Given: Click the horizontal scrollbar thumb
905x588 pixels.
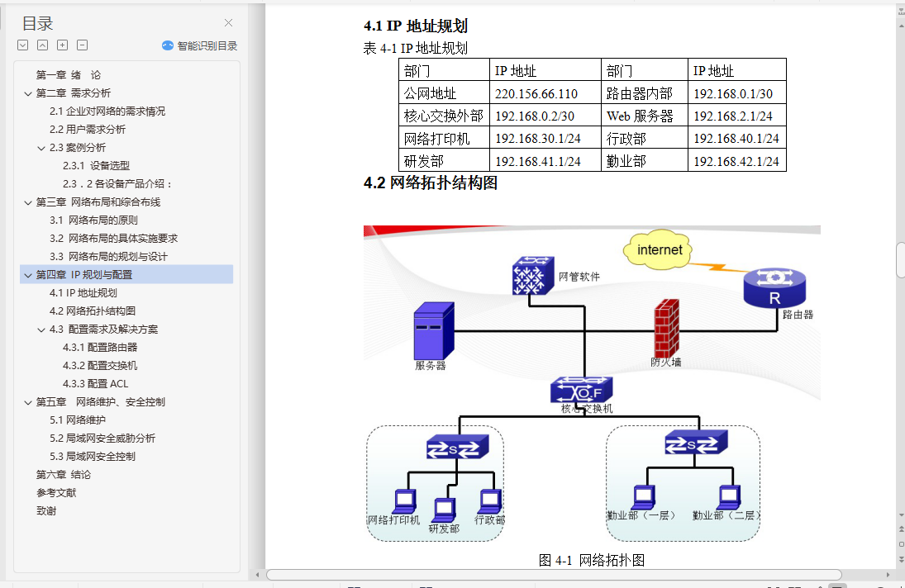Looking at the screenshot, I should point(554,575).
